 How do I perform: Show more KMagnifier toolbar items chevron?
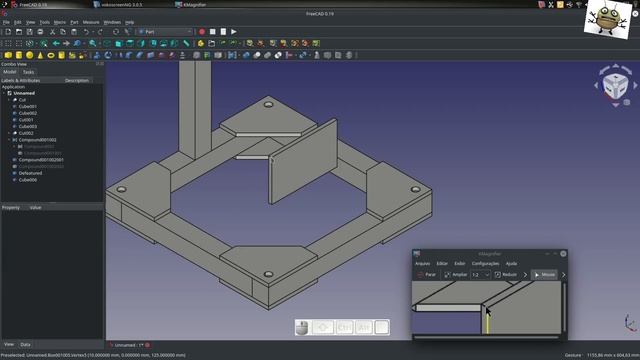click(525, 275)
